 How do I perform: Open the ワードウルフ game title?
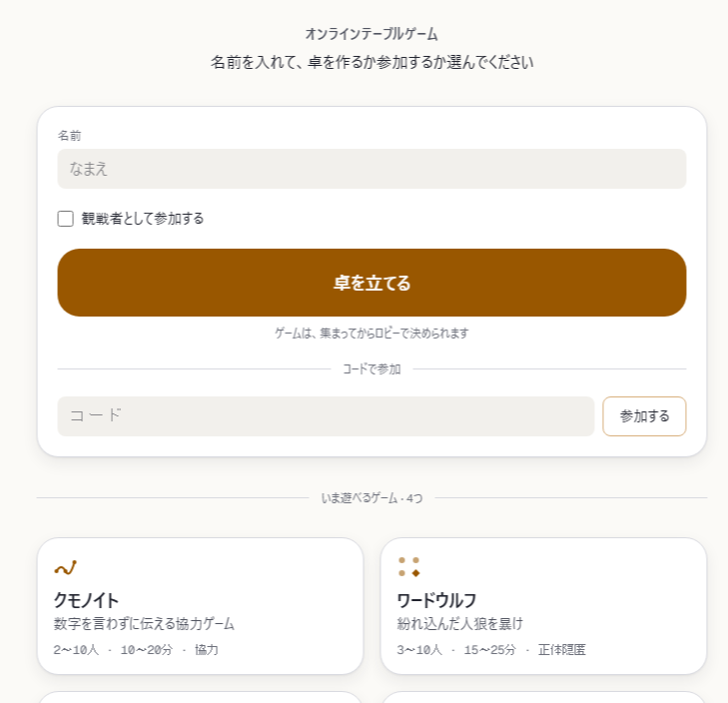coord(436,600)
